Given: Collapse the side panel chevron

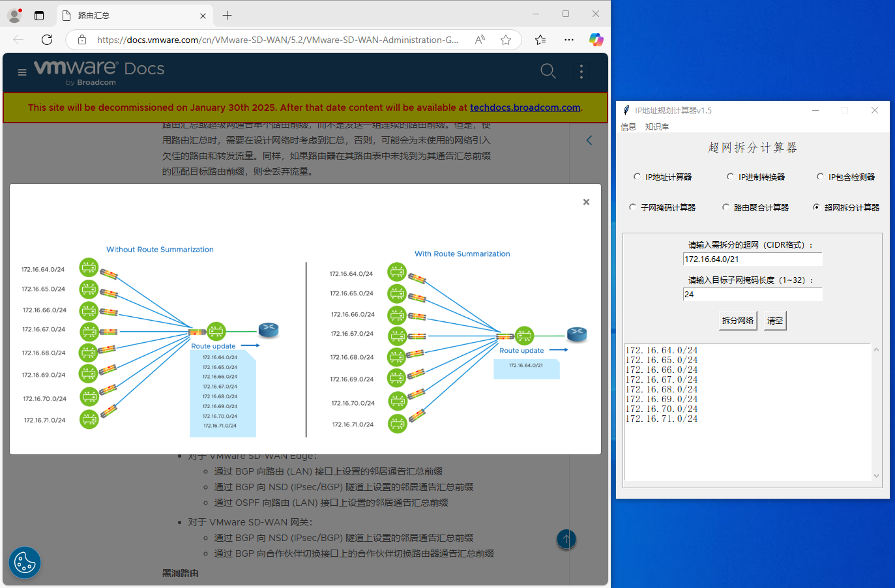Looking at the screenshot, I should [589, 140].
